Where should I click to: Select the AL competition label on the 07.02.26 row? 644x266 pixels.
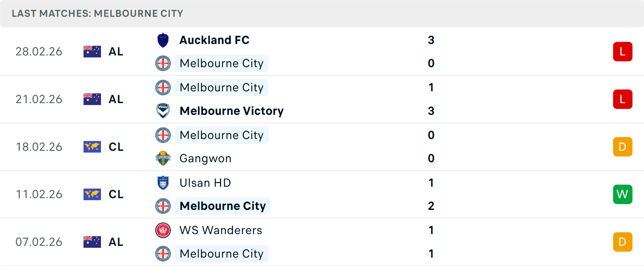pyautogui.click(x=116, y=242)
